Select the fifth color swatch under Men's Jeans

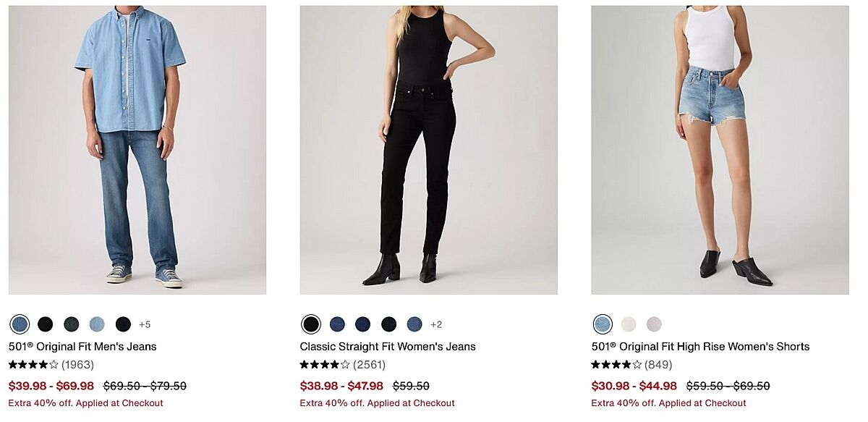(x=123, y=324)
